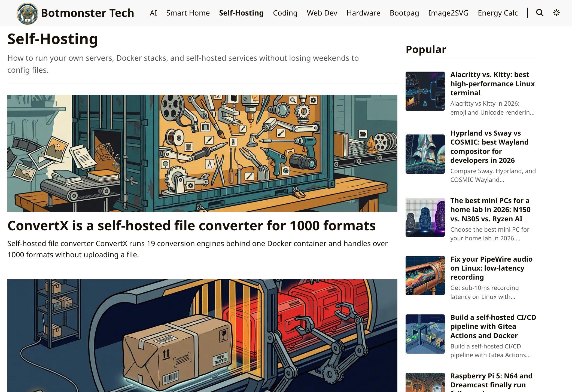
Task: Open the Alacritty vs. Kitty article title
Action: click(x=492, y=84)
